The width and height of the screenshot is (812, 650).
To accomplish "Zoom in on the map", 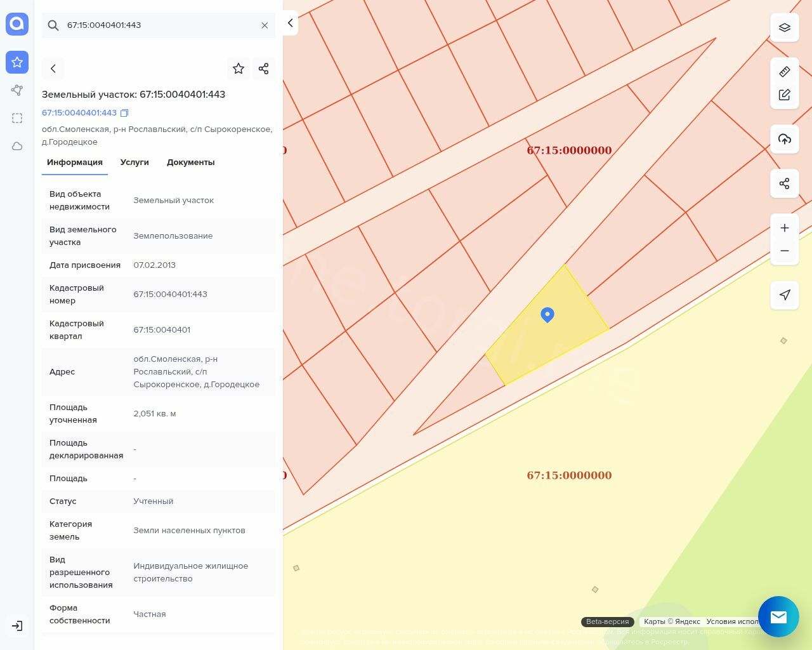I will [x=784, y=228].
